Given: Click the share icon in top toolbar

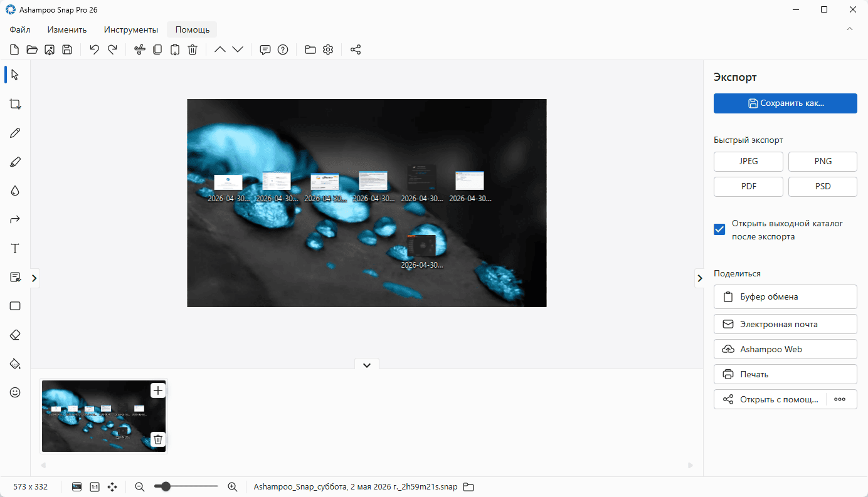Looking at the screenshot, I should (x=356, y=50).
